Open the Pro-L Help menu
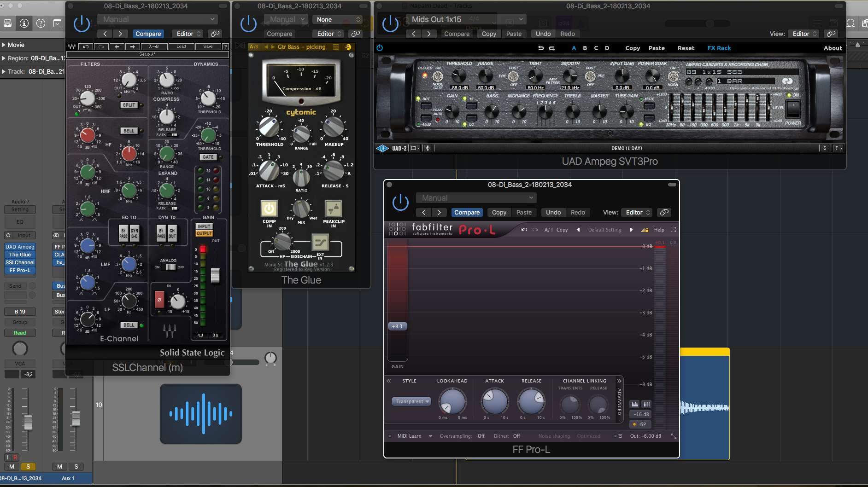 659,230
